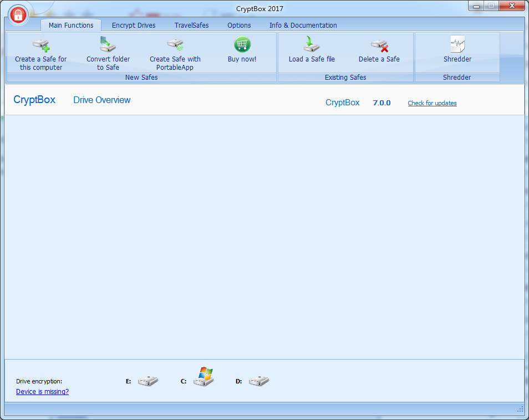Open the Encrypt Drives tab
This screenshot has height=420, width=529.
tap(134, 25)
